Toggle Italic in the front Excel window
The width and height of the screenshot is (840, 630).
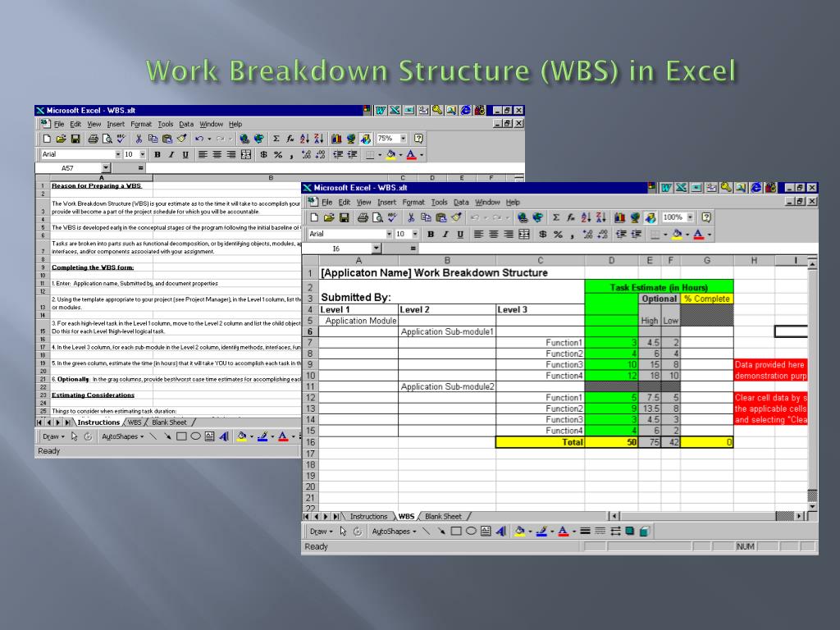click(x=445, y=234)
